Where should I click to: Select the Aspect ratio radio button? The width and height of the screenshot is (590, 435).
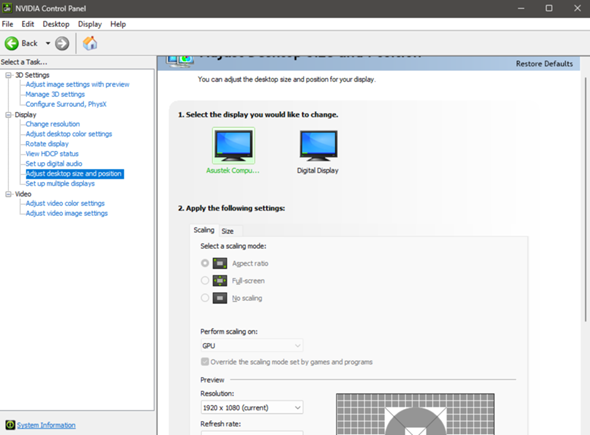[205, 263]
